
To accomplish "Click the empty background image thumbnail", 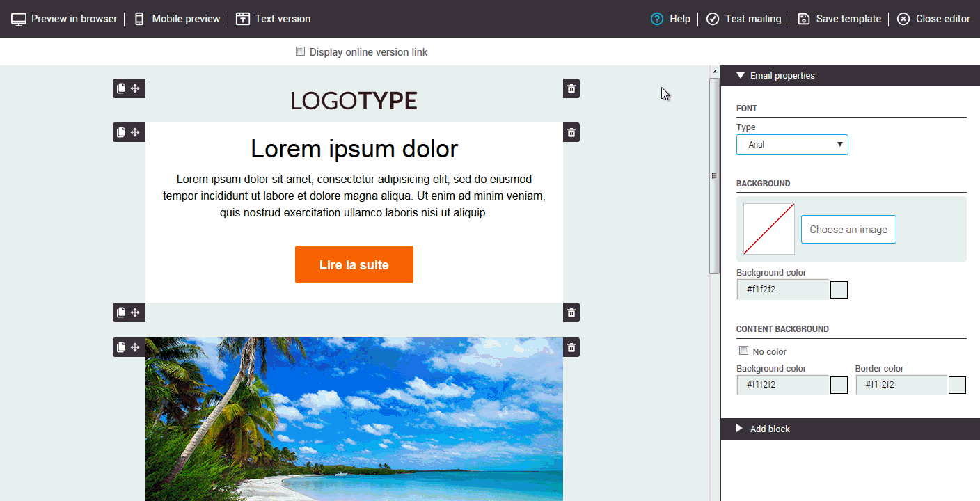I will 769,229.
